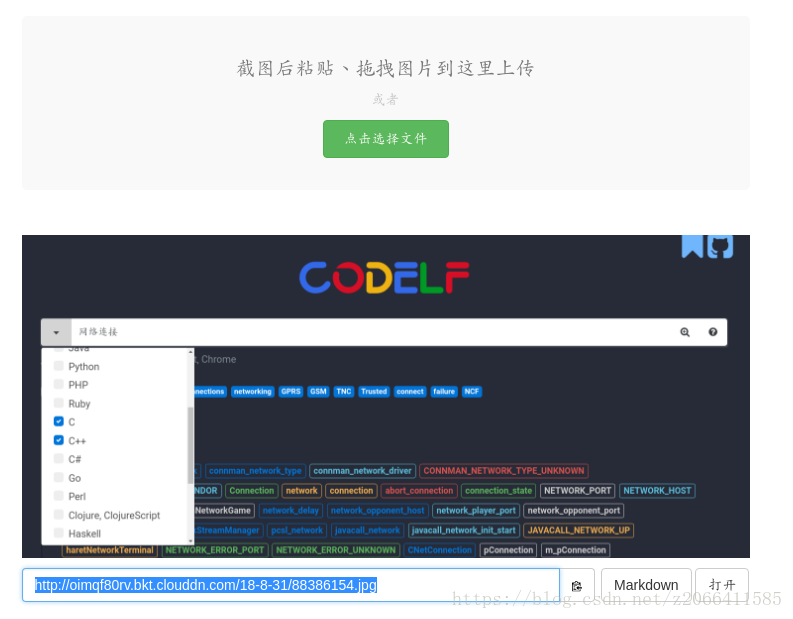The image size is (793, 619).
Task: Click the colorful CODELF logo
Action: coord(384,278)
